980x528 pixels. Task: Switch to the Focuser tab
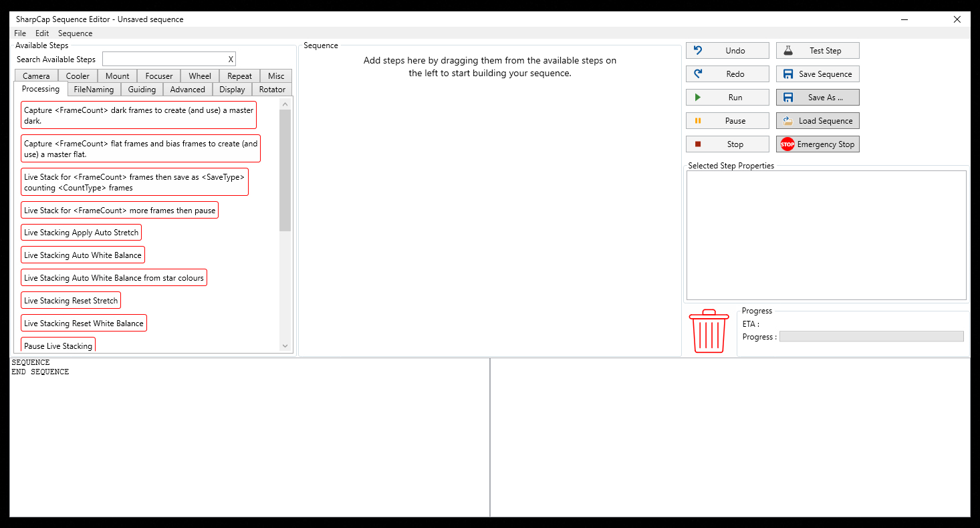pos(159,76)
